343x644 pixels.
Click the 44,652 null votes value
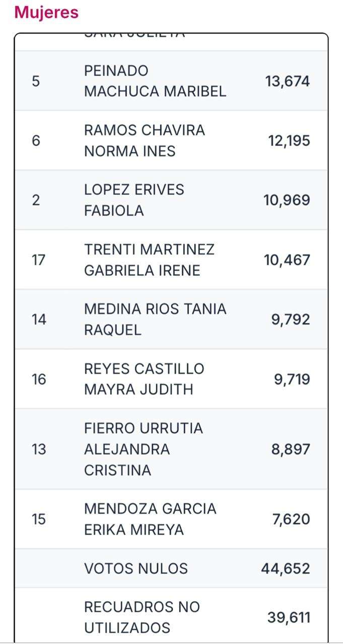point(285,569)
